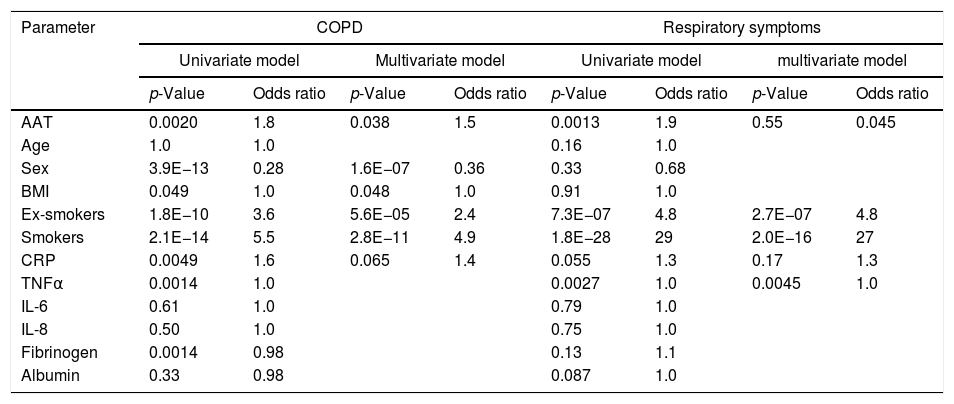Click the COPD group header

pyautogui.click(x=340, y=28)
